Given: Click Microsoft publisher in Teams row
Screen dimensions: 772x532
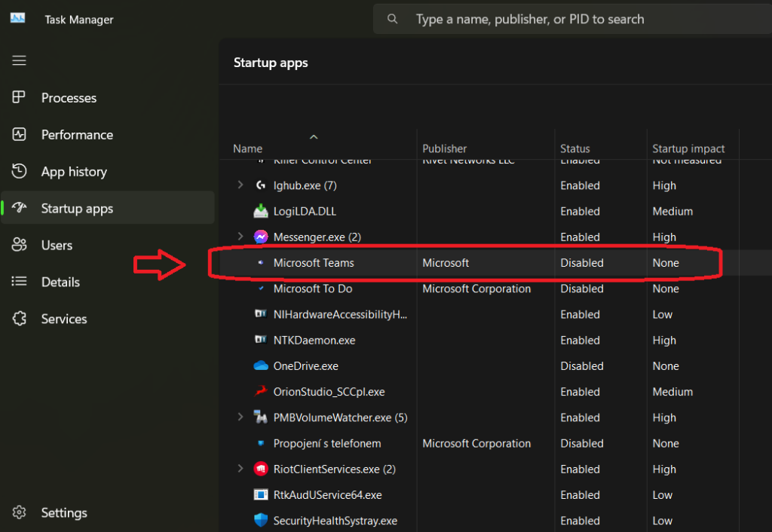Looking at the screenshot, I should coord(446,263).
